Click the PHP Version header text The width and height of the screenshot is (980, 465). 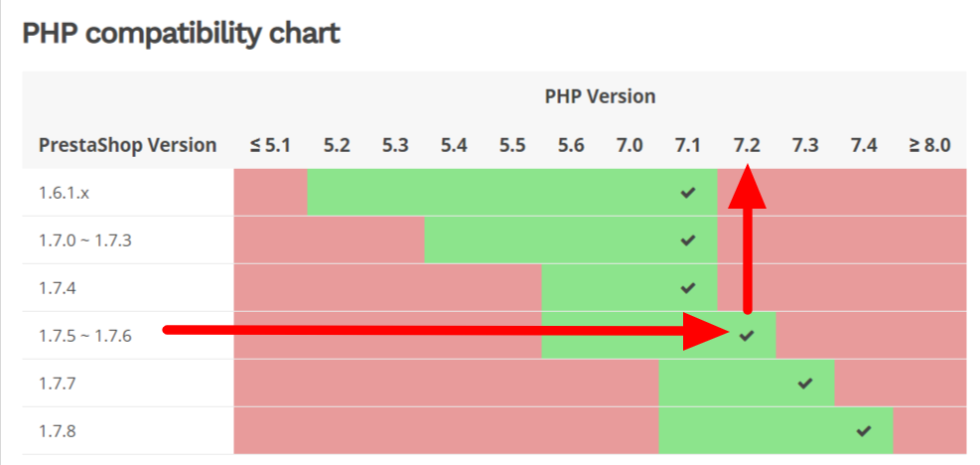[x=600, y=96]
